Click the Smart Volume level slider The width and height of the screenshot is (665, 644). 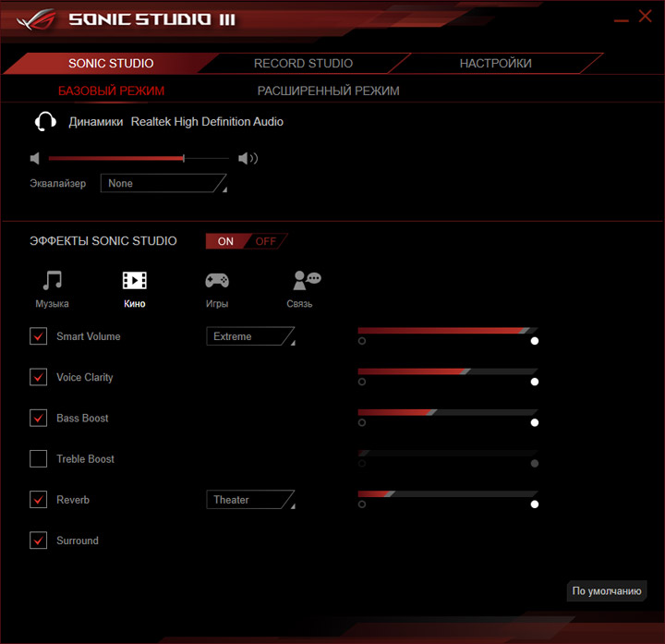448,331
